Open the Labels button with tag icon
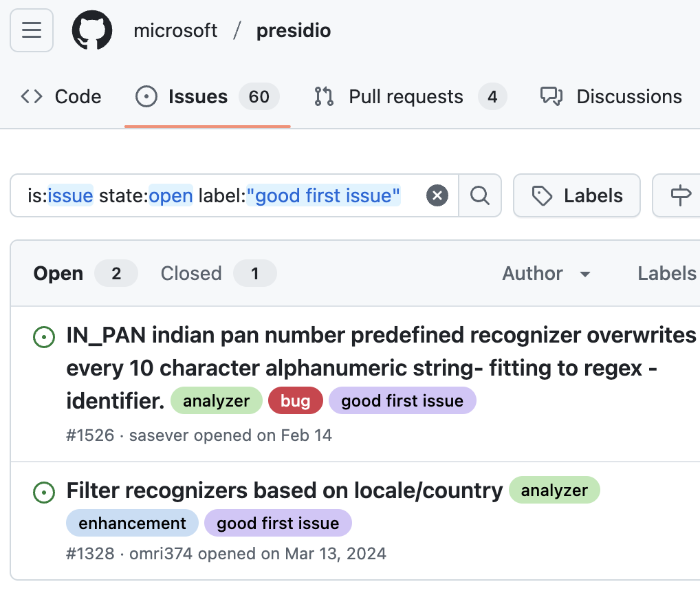700x593 pixels. click(x=577, y=195)
